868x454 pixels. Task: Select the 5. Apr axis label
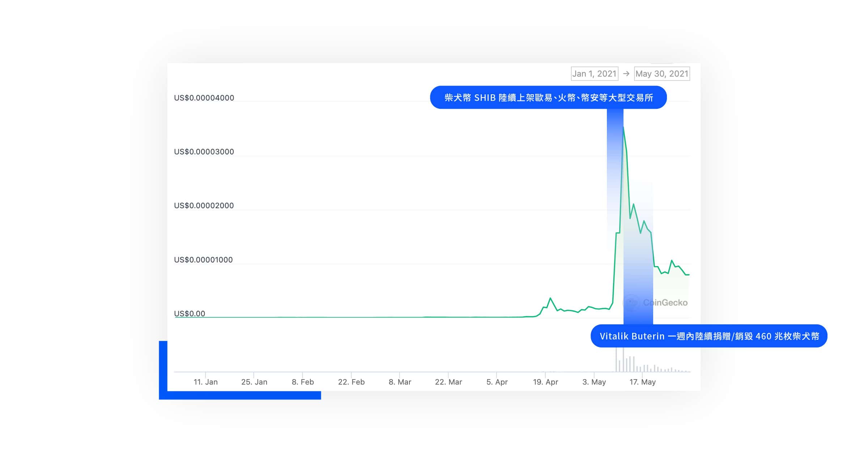coord(497,382)
